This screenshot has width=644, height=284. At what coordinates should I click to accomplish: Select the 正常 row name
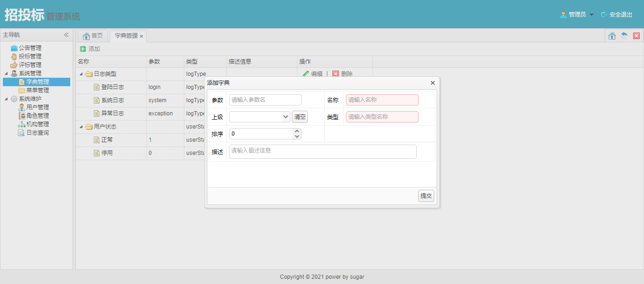107,140
